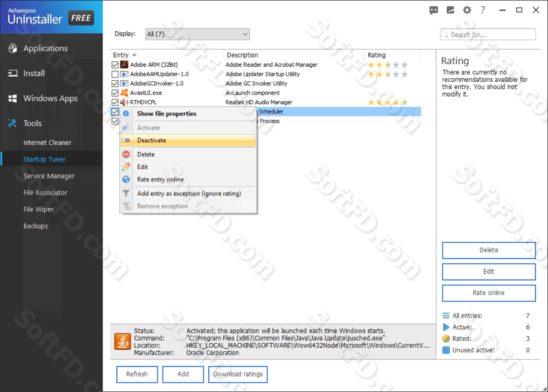This screenshot has width=548, height=392.
Task: Click the Unused active blue square icon
Action: (x=446, y=350)
